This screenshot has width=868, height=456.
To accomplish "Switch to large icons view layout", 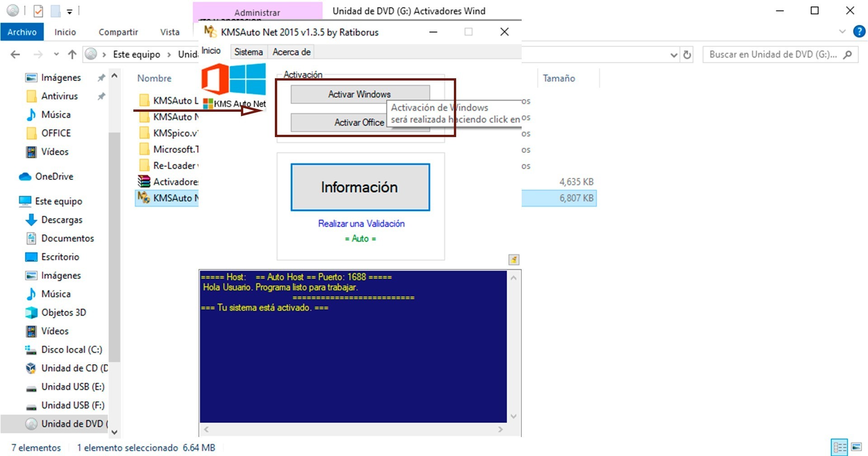I will (856, 447).
